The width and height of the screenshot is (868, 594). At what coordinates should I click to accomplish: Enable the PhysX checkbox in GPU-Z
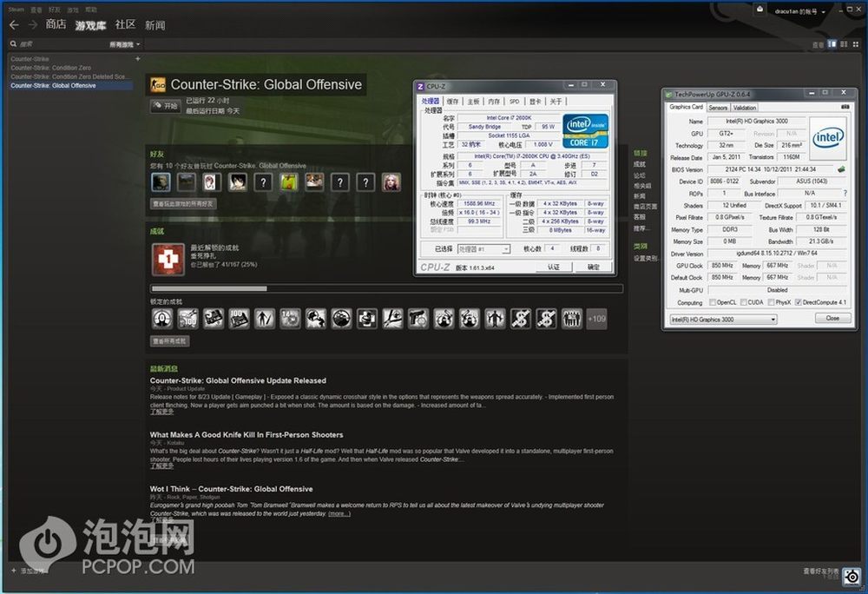[771, 302]
